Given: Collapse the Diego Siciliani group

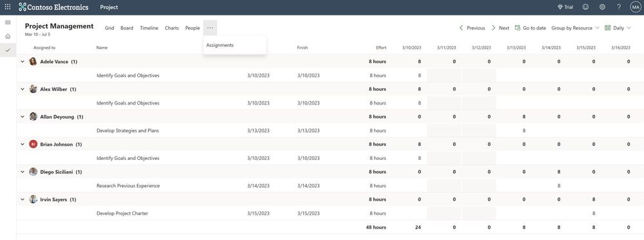Looking at the screenshot, I should pos(23,172).
